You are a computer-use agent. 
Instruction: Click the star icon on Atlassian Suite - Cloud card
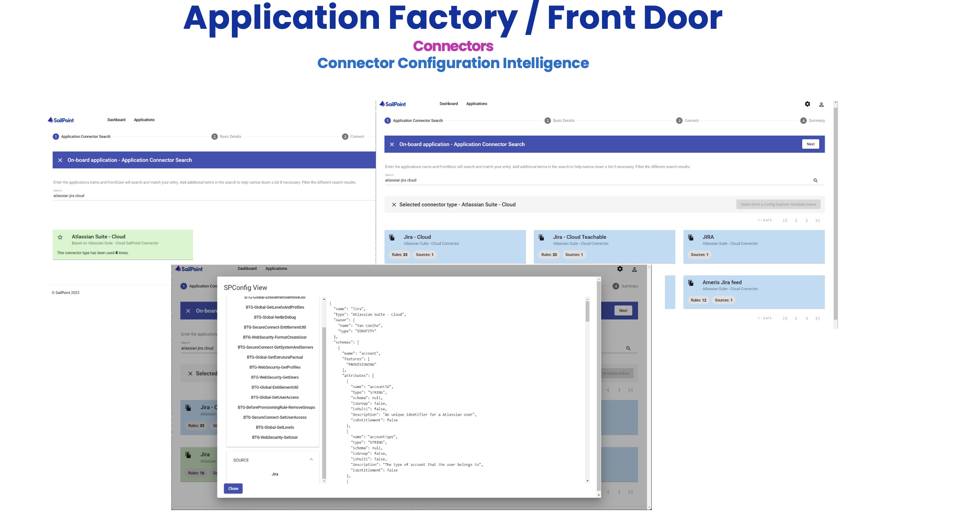(x=60, y=237)
